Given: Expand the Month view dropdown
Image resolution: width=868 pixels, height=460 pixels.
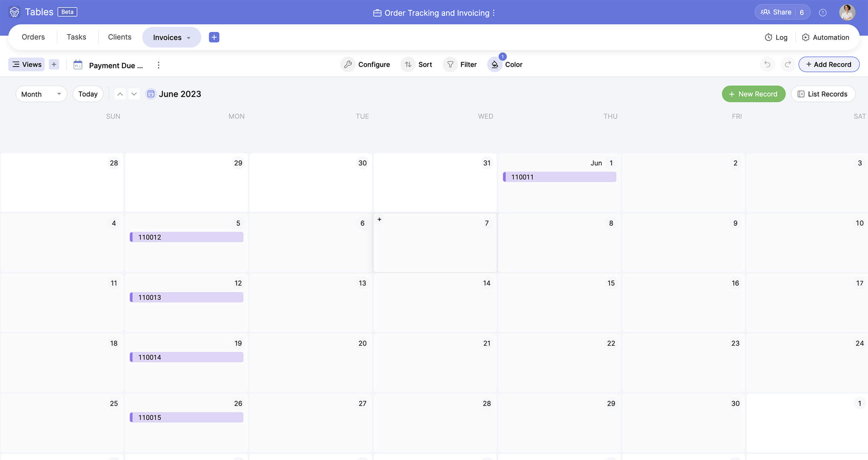Looking at the screenshot, I should point(41,94).
